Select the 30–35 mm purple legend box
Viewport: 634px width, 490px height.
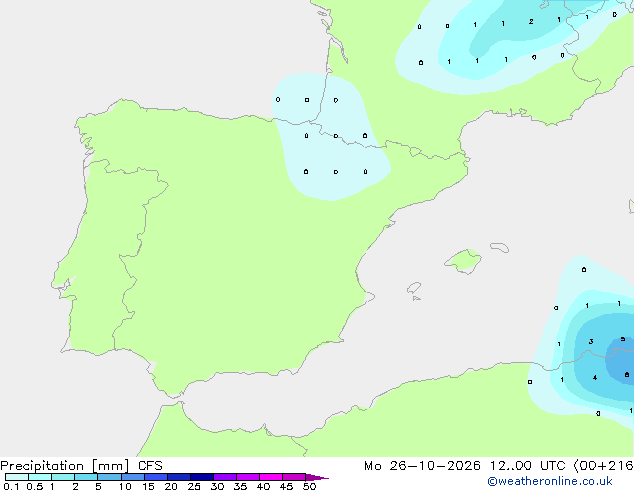pos(225,477)
